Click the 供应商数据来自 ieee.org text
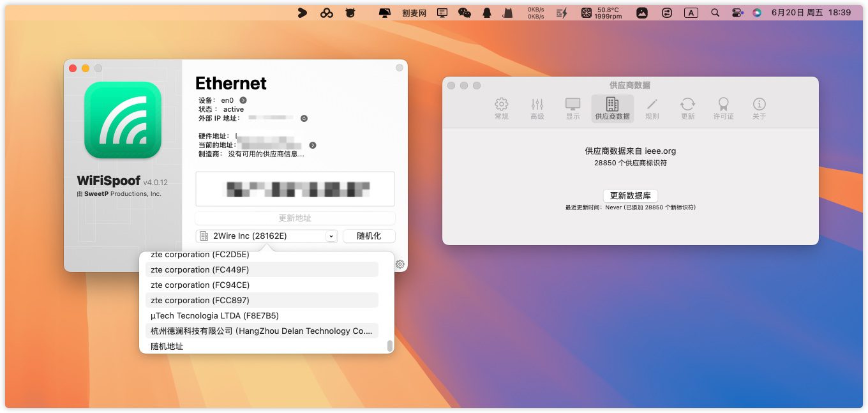The image size is (868, 413). [x=631, y=151]
